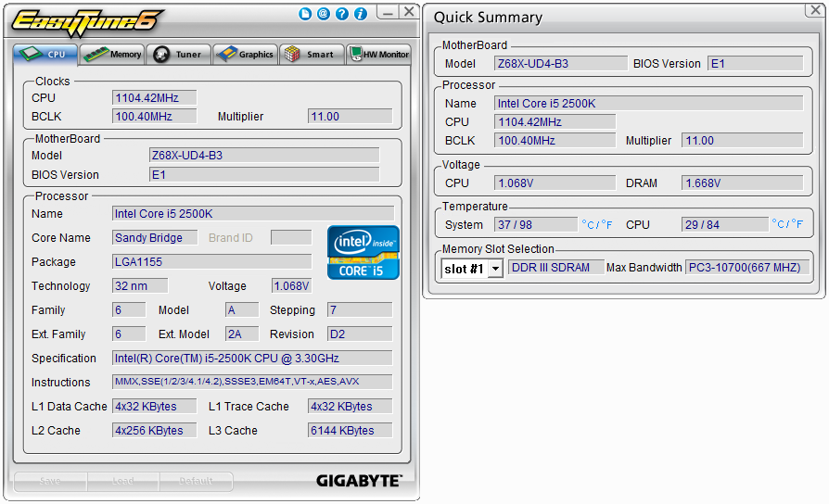
Task: Go to the HW Monitor tab
Action: [378, 55]
